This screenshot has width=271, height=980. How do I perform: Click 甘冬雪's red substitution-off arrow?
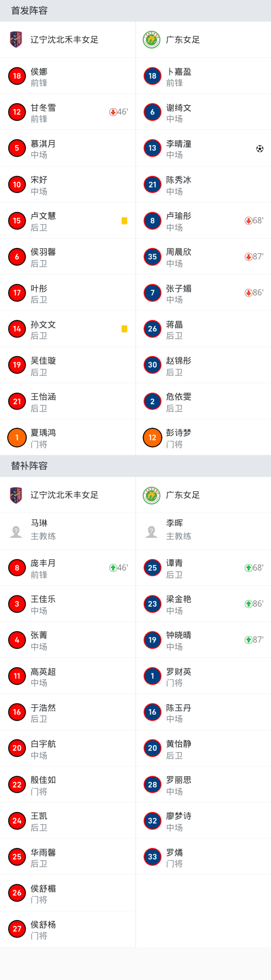[x=113, y=112]
